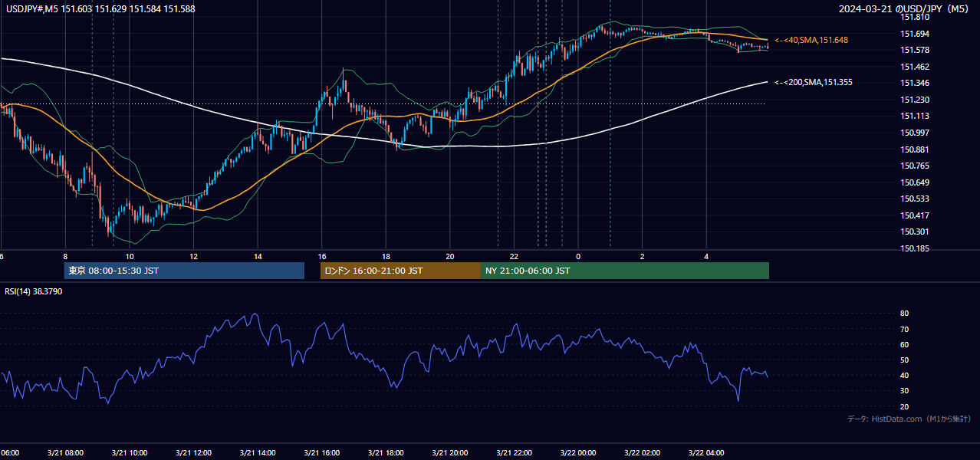Click RSI scale value 20 on right axis
The height and width of the screenshot is (460, 980).
coord(904,406)
